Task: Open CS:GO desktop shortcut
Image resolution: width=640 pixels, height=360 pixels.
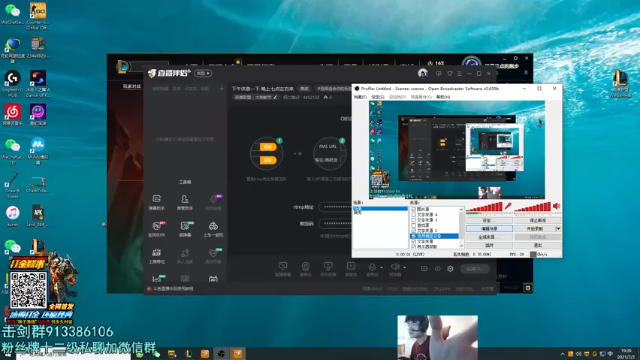Action: click(x=38, y=16)
